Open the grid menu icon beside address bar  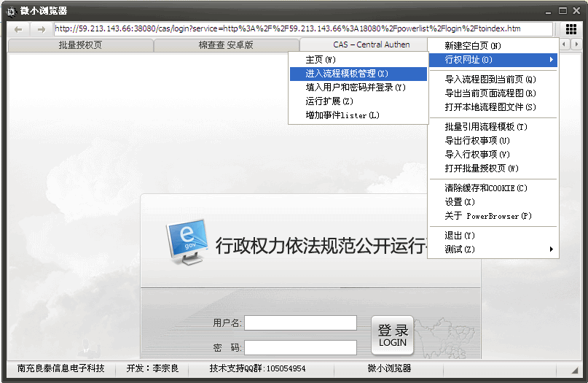[x=571, y=29]
